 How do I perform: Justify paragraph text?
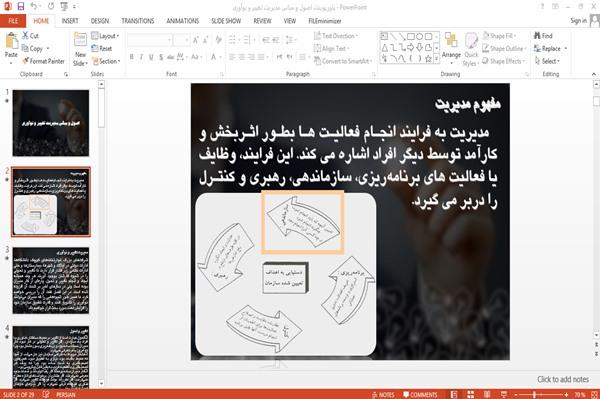click(261, 57)
